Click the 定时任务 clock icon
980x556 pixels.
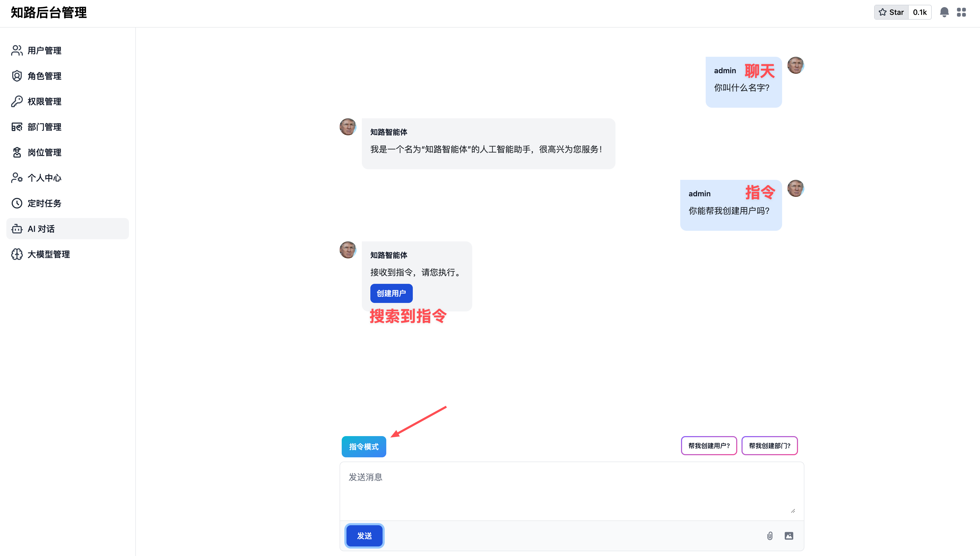click(17, 203)
